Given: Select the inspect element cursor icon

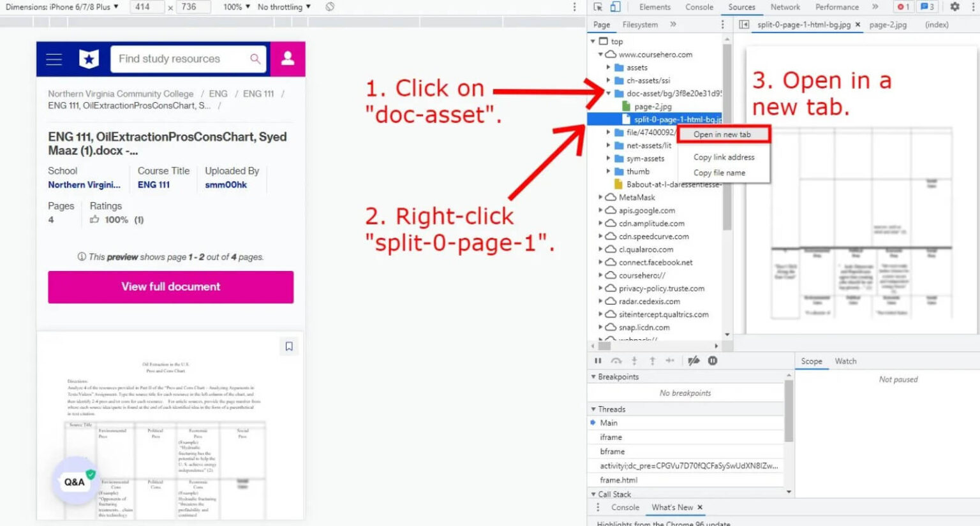Looking at the screenshot, I should 598,7.
